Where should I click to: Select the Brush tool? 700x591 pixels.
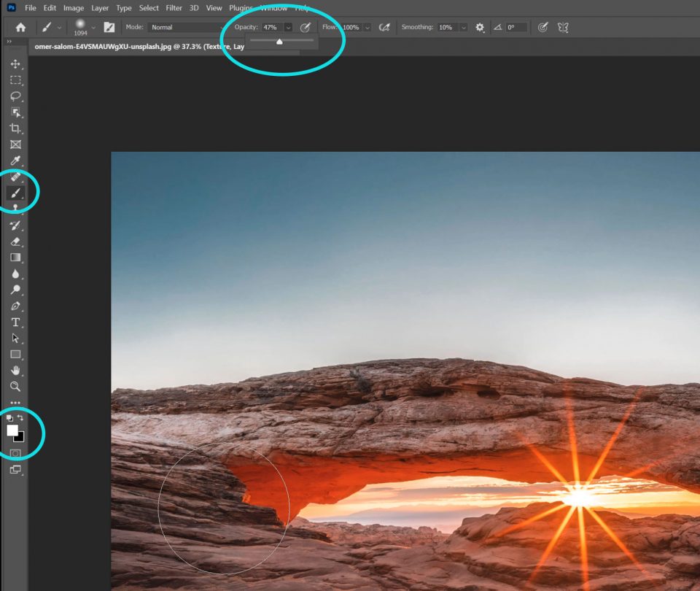[15, 193]
